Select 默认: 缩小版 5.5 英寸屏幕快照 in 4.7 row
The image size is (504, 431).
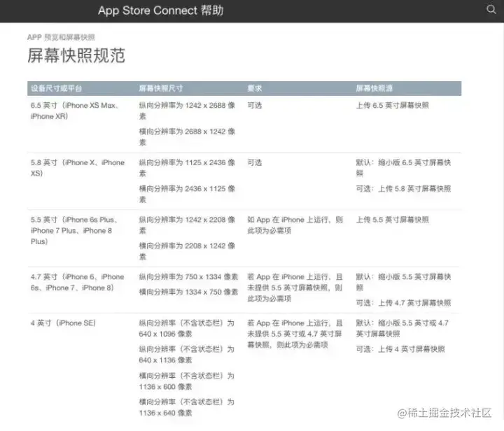tap(403, 282)
